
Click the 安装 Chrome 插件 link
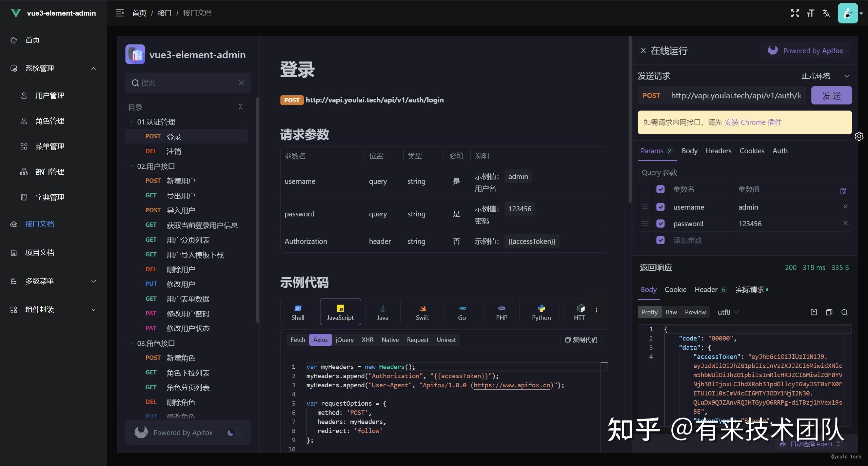pyautogui.click(x=753, y=122)
